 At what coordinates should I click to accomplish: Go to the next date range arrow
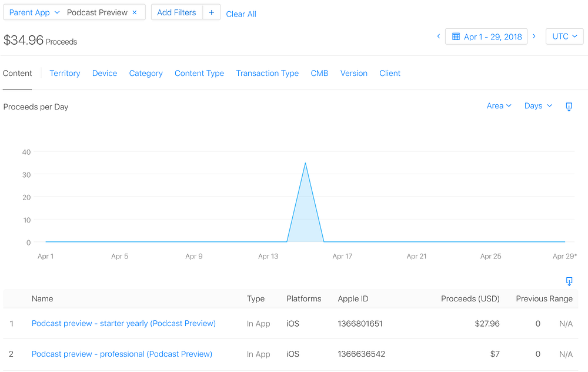pyautogui.click(x=534, y=36)
